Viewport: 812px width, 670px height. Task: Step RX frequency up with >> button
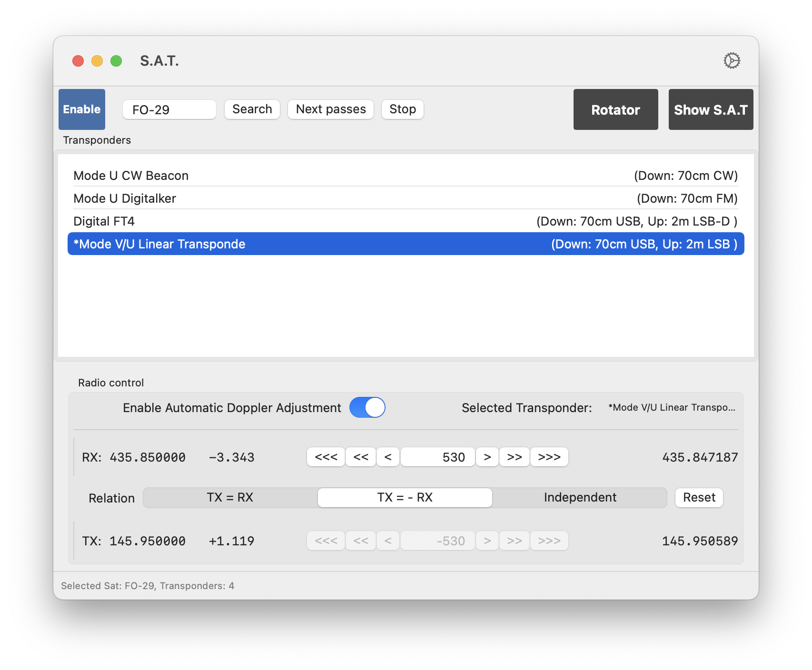point(515,457)
